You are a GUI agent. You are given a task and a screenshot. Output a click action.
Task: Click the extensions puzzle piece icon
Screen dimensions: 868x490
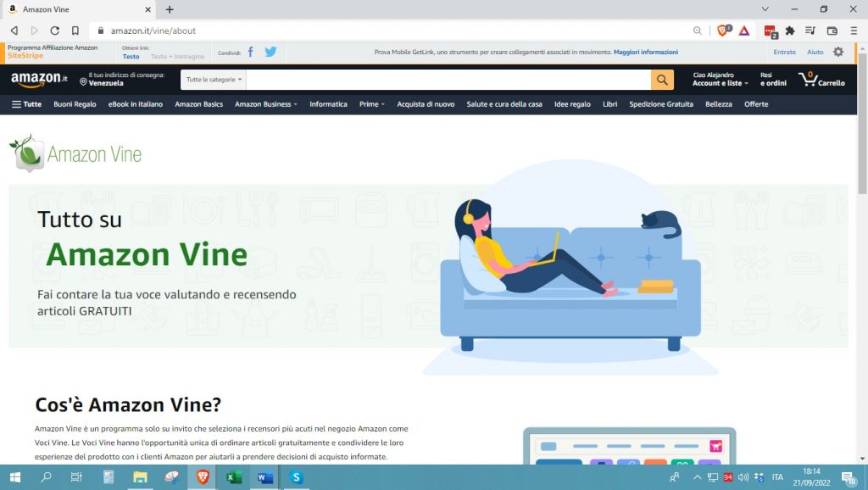[x=789, y=30]
